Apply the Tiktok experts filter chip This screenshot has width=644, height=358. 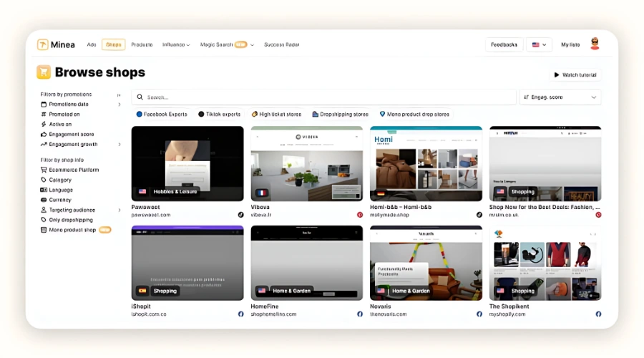(x=220, y=115)
